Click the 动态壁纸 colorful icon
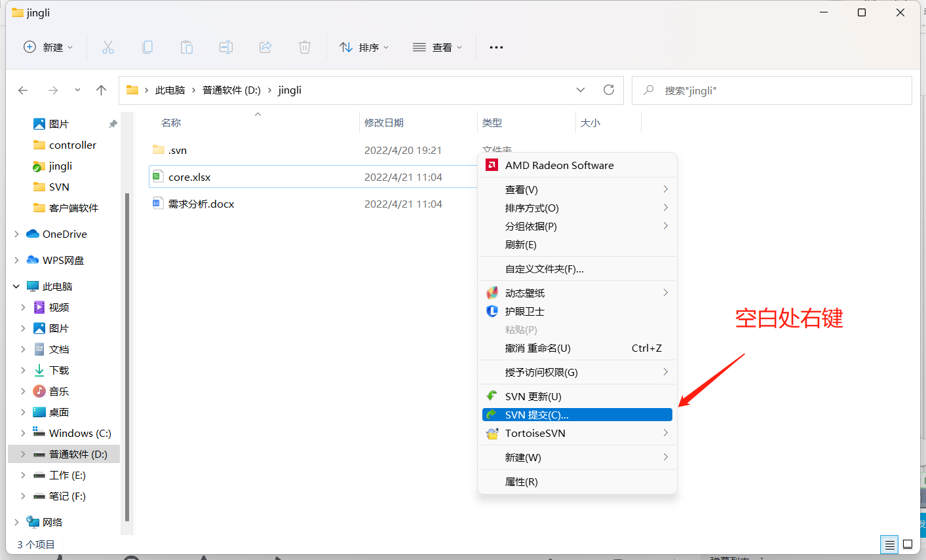Screen dimensions: 926x560 coord(492,293)
